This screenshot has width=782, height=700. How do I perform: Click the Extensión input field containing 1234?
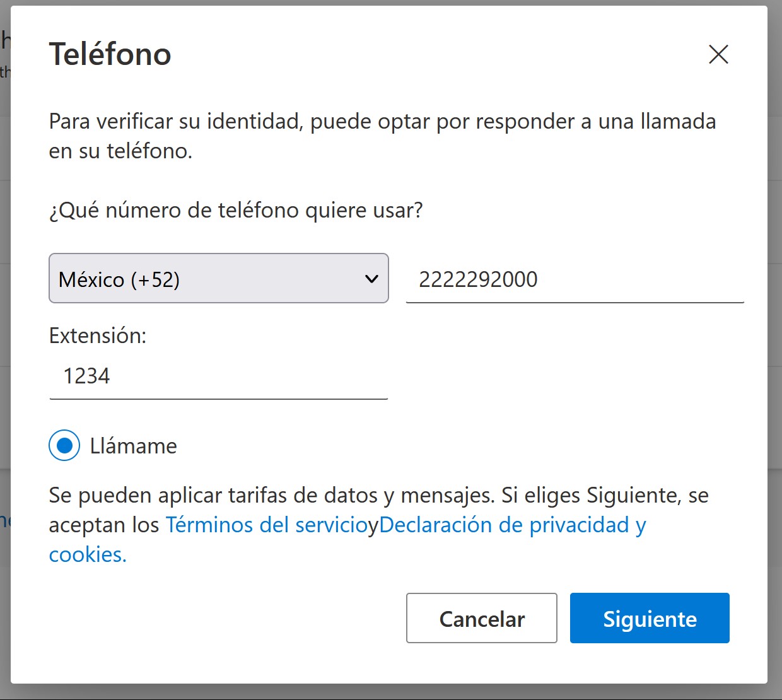[218, 376]
